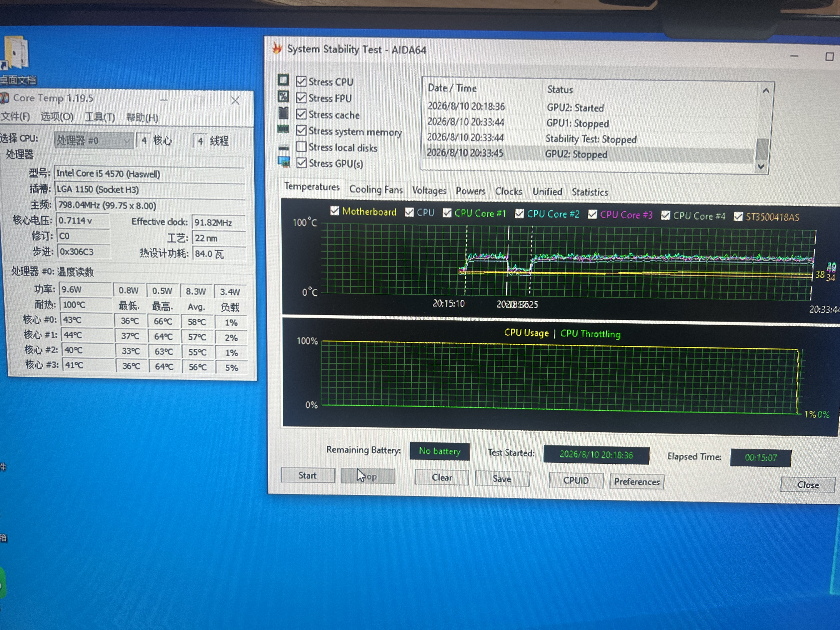Viewport: 840px width, 630px height.
Task: Click the monitor icon beside Stress GPU(s)
Action: point(284,162)
